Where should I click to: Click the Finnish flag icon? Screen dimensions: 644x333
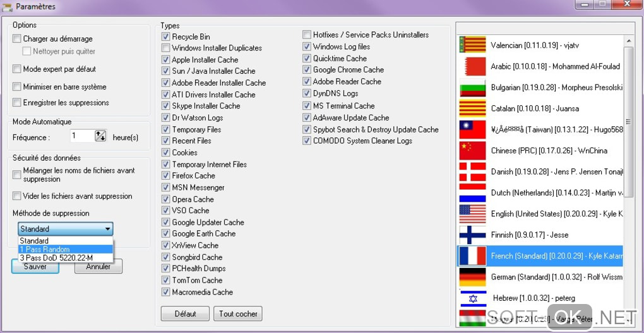tap(472, 235)
